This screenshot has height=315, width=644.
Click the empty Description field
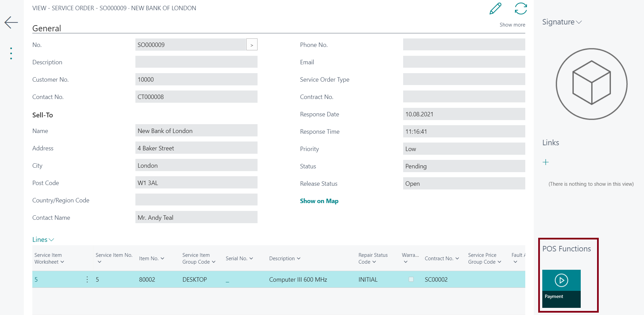click(196, 62)
